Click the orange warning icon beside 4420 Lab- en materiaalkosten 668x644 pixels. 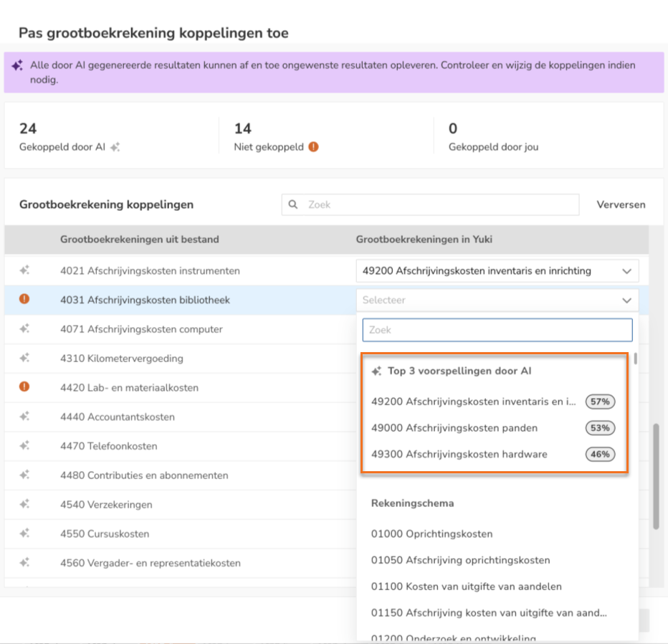(x=24, y=387)
